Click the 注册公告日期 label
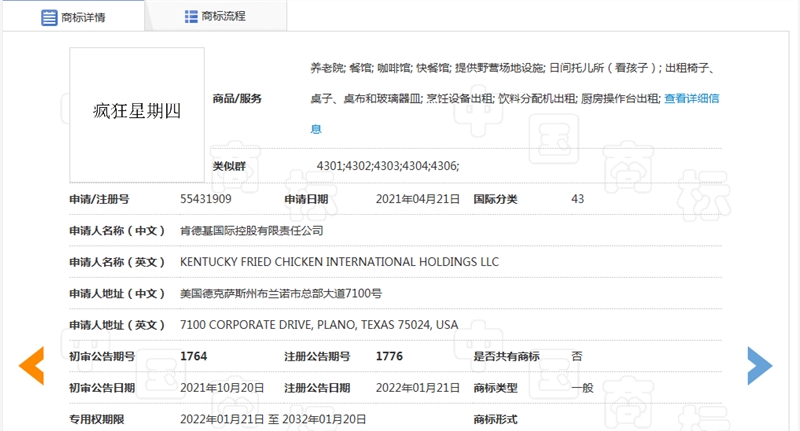This screenshot has height=431, width=800. pyautogui.click(x=317, y=388)
